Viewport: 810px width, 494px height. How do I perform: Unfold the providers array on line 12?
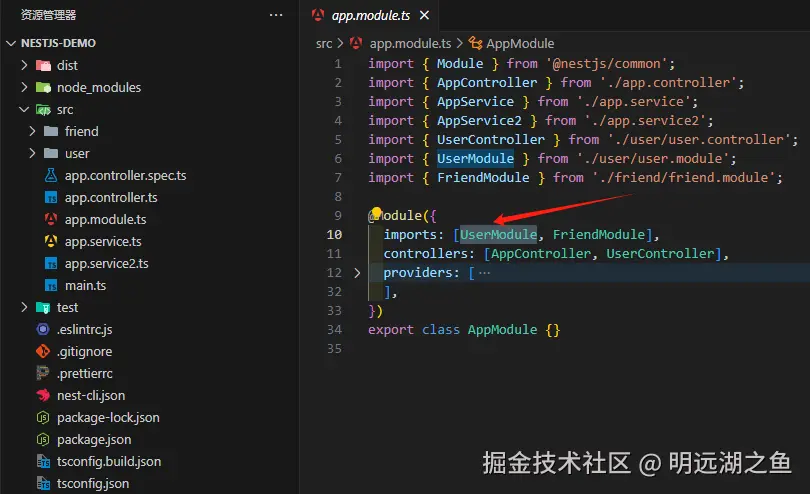click(x=357, y=273)
